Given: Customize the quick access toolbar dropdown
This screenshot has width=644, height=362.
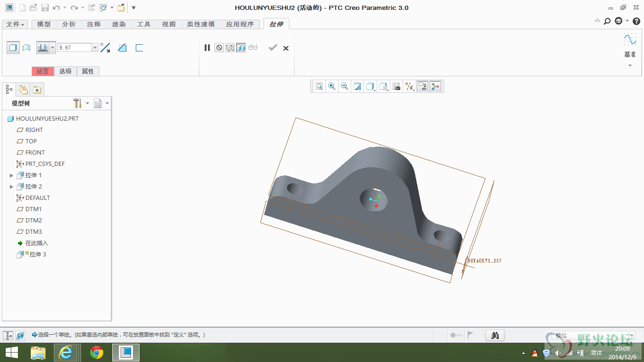Looking at the screenshot, I should (x=133, y=8).
